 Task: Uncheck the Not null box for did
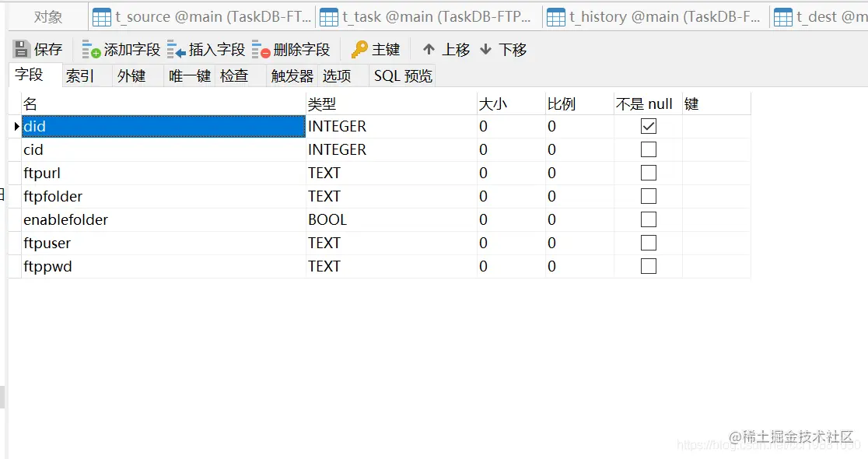point(648,126)
